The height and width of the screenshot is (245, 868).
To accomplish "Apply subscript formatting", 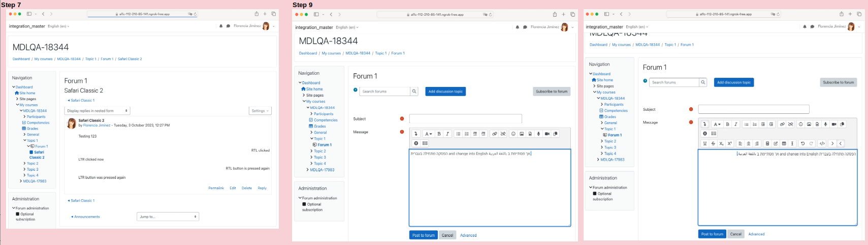I will (x=721, y=143).
